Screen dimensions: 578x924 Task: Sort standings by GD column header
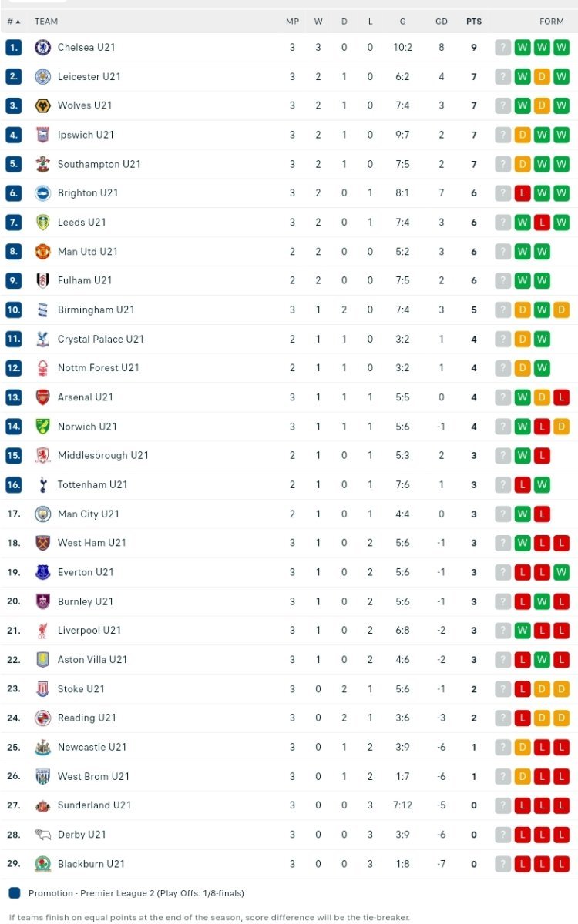(442, 22)
